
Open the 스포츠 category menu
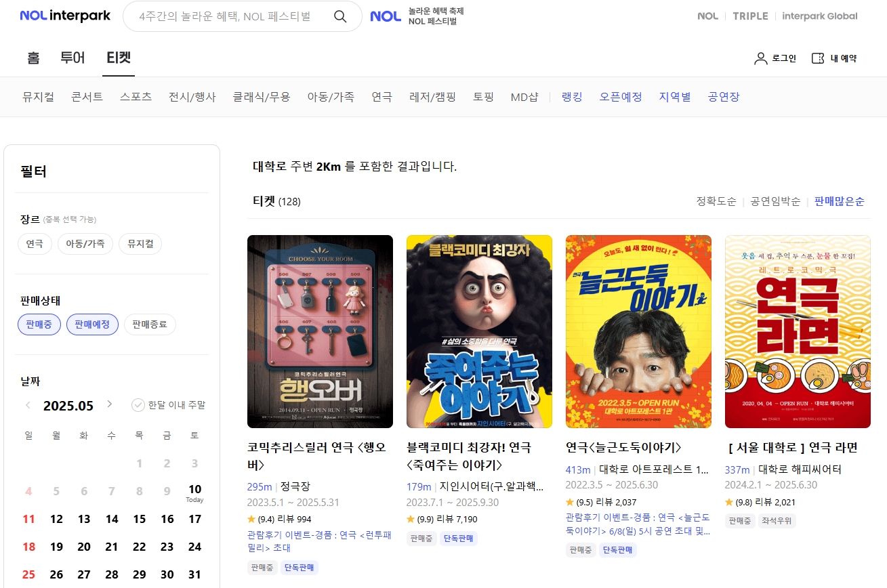tap(136, 97)
